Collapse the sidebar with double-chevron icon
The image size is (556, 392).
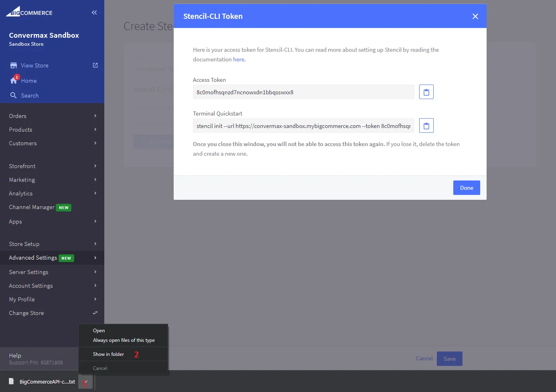94,12
